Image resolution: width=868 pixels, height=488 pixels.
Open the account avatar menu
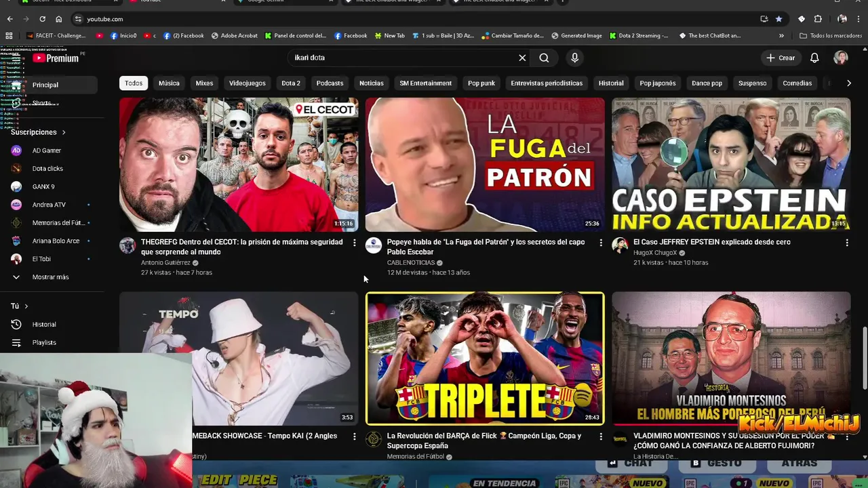841,58
